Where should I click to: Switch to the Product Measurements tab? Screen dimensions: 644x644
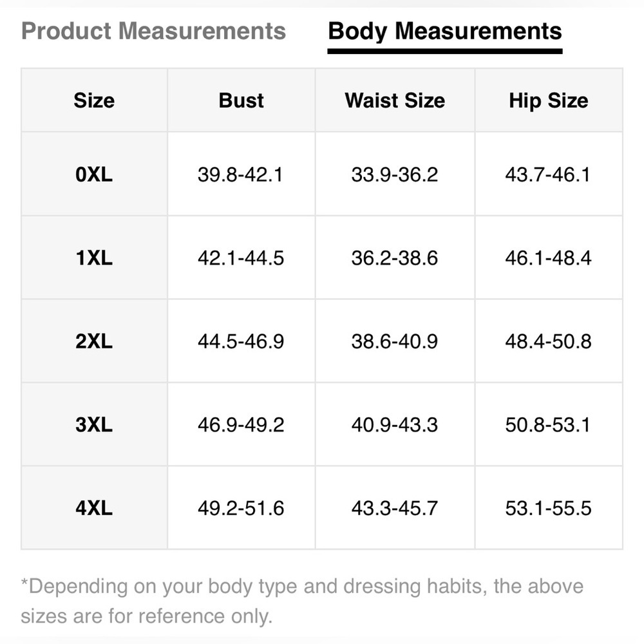(x=153, y=31)
